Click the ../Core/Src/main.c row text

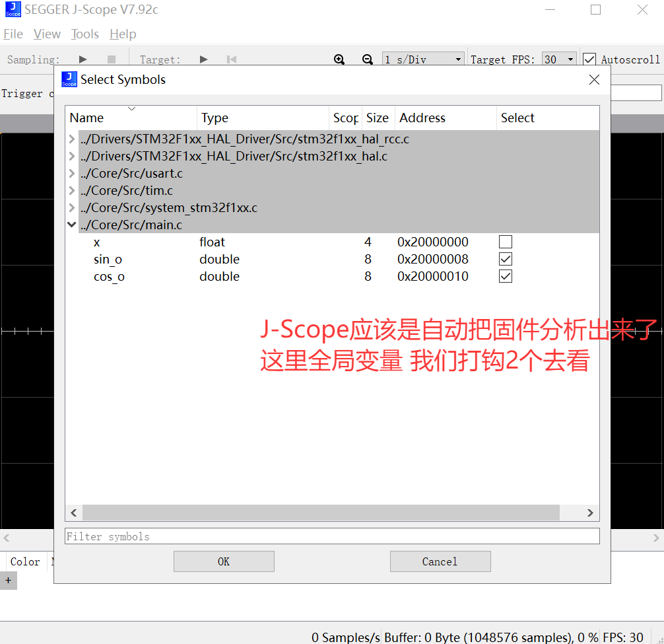(131, 225)
